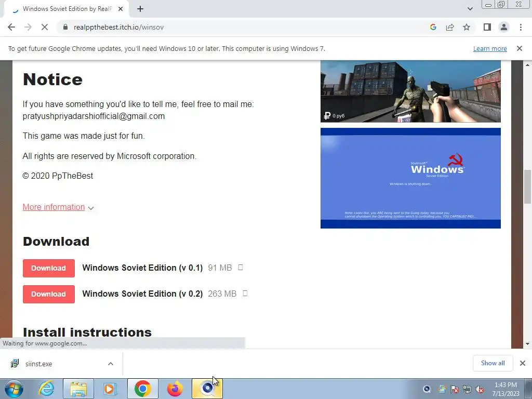Expand siinst.exe download options arrow

tap(111, 364)
